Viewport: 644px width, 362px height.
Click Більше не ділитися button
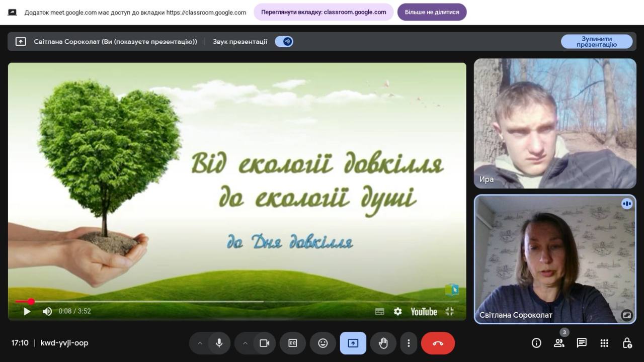tap(432, 12)
